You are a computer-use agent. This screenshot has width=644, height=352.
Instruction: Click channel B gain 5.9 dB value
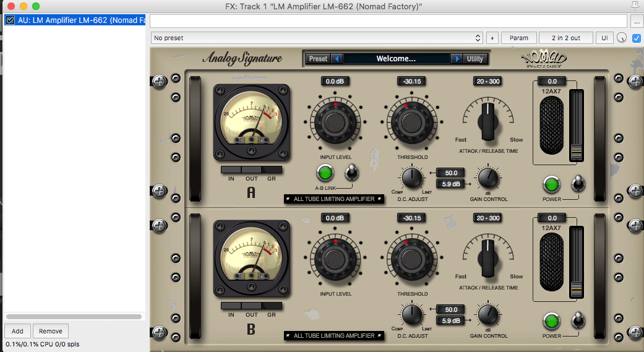coord(451,321)
